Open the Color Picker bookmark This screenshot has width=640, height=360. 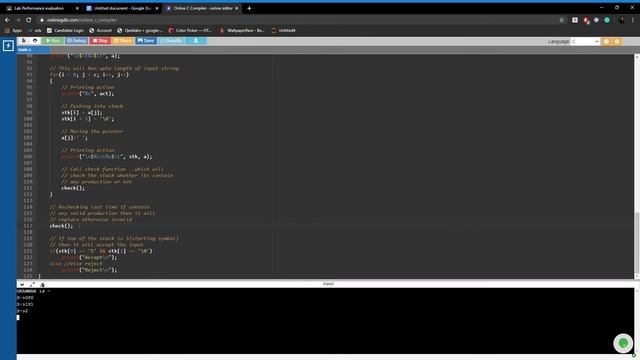[190, 30]
